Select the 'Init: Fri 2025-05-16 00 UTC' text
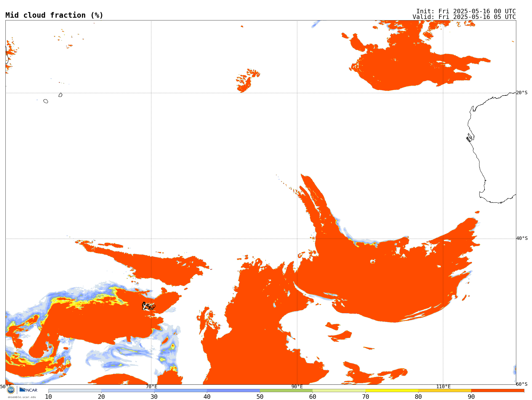 466,11
